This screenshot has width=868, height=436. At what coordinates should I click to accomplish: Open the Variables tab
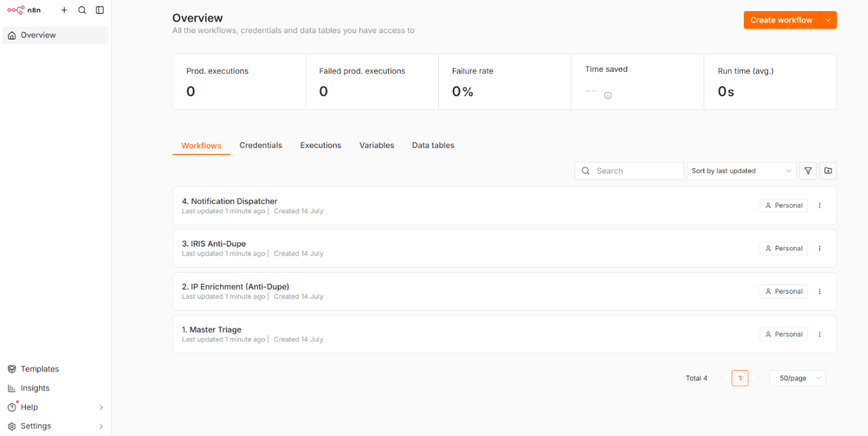point(377,145)
